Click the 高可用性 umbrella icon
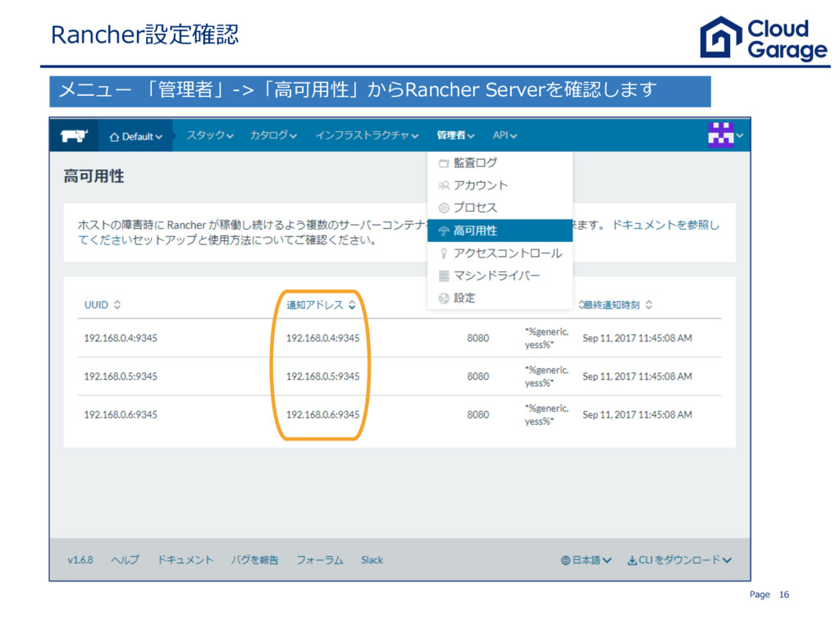Screen dimensions: 840x630 click(444, 231)
